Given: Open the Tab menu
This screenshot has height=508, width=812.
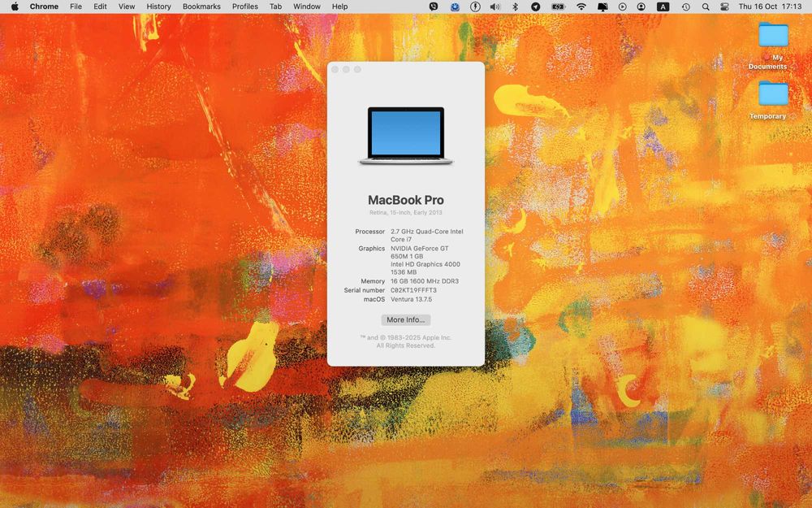Looking at the screenshot, I should pos(275,7).
